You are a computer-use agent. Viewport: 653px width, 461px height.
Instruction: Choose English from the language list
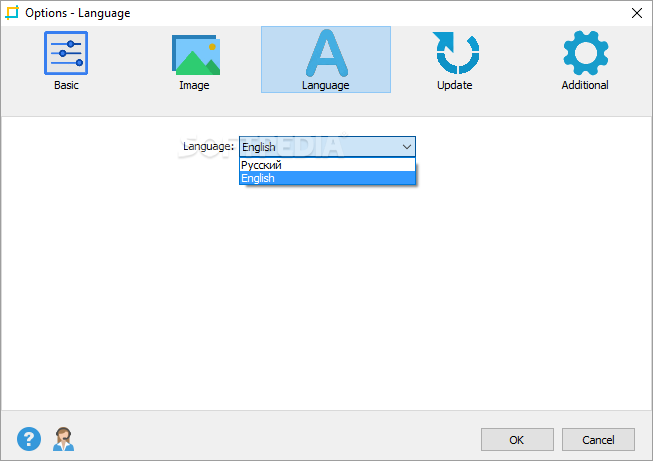pyautogui.click(x=327, y=178)
